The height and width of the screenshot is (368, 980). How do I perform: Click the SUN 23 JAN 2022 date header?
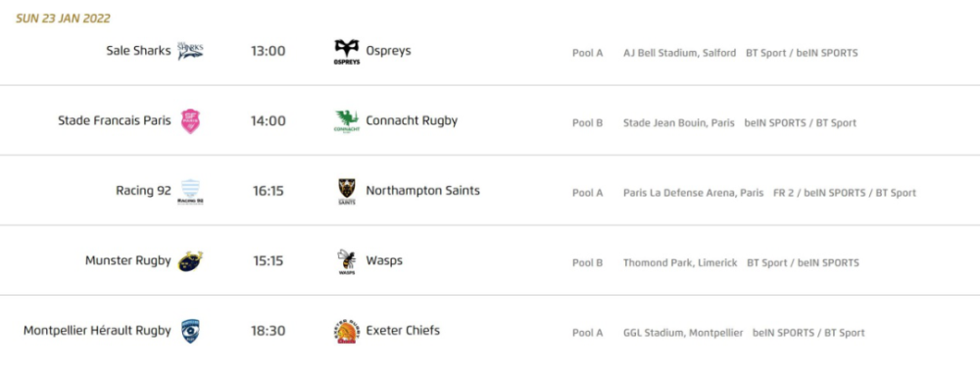pyautogui.click(x=63, y=19)
